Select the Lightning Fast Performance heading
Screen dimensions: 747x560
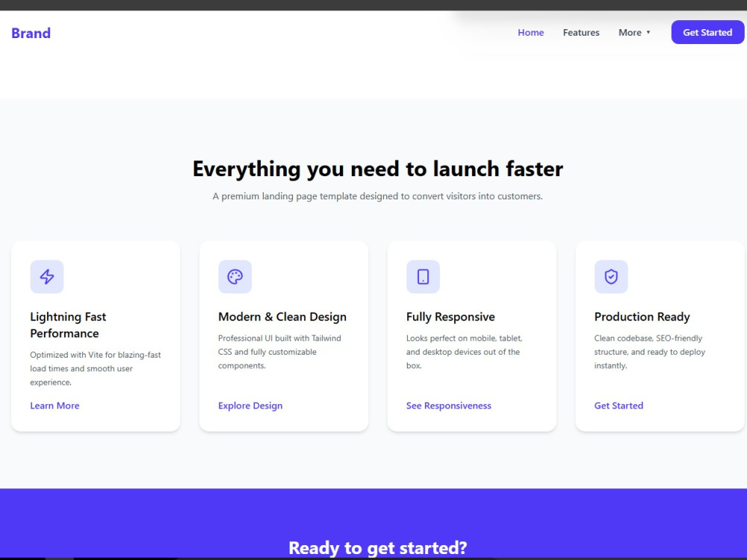pyautogui.click(x=68, y=326)
